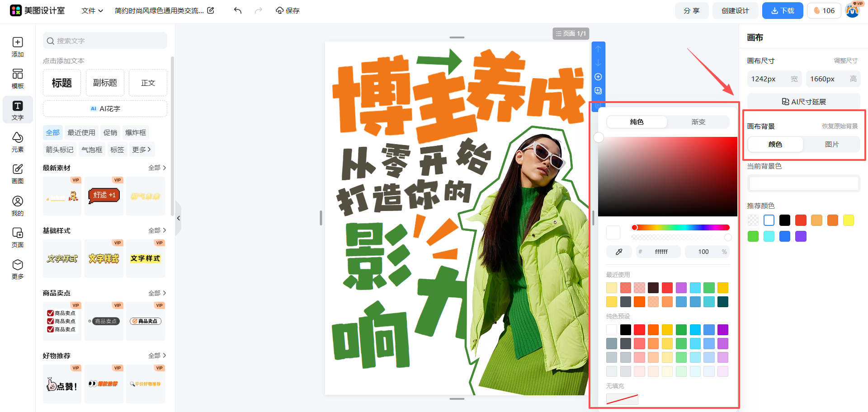Click the undo arrow in top bar
Viewport: 868px width, 412px height.
pyautogui.click(x=238, y=10)
